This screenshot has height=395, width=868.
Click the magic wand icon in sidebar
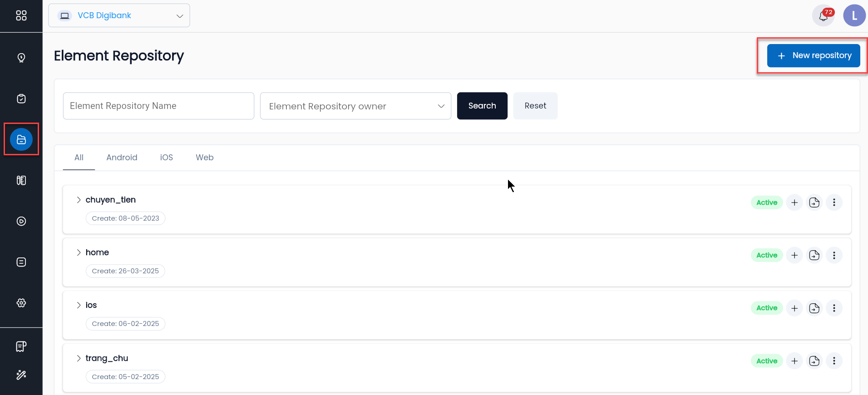click(21, 375)
